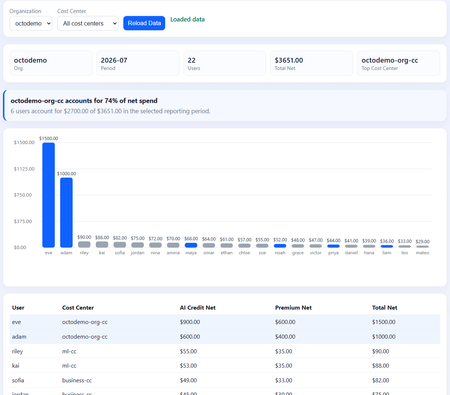Viewport: 450px width, 395px height.
Task: Select adam's $1000.00 blue bar
Action: tap(66, 213)
